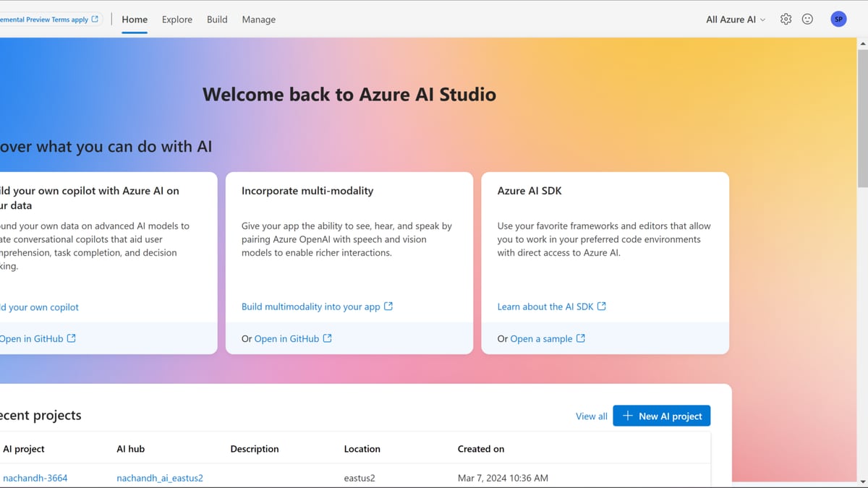This screenshot has height=488, width=868.
Task: Expand the All Azure AI dropdown
Action: (736, 20)
